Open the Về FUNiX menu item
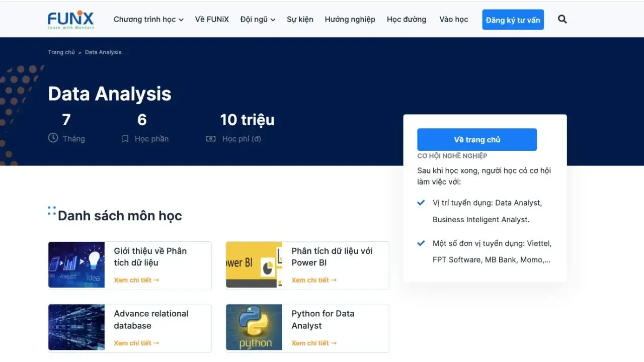 pyautogui.click(x=212, y=20)
